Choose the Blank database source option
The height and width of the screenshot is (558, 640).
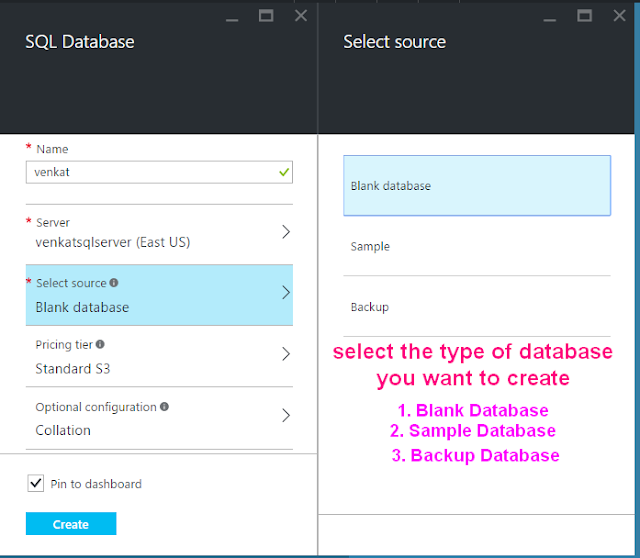point(476,186)
